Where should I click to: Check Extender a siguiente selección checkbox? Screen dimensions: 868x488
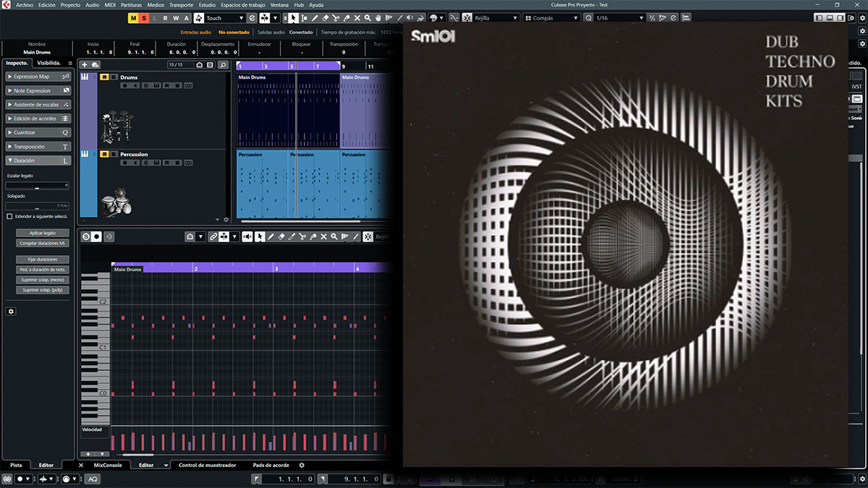point(9,216)
